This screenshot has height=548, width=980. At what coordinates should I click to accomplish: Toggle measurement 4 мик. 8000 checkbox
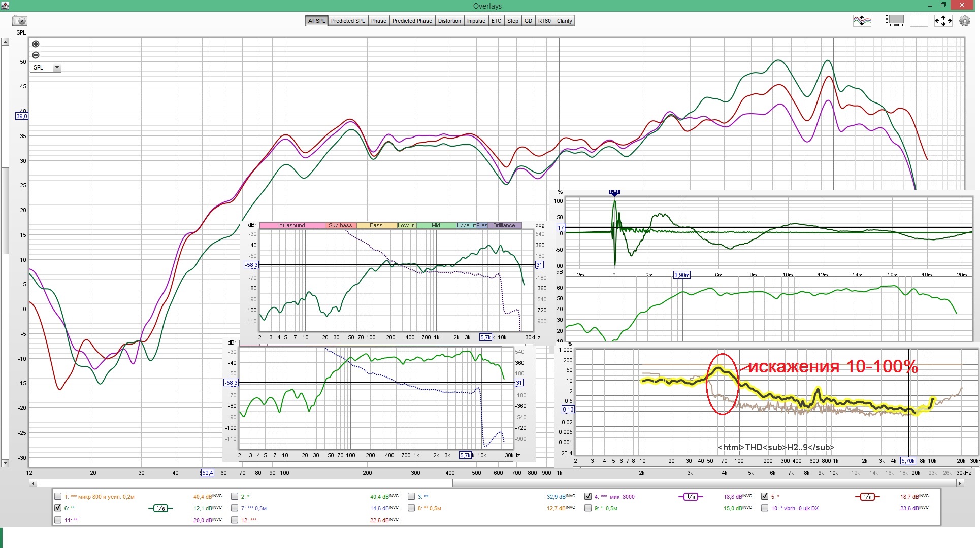[588, 497]
